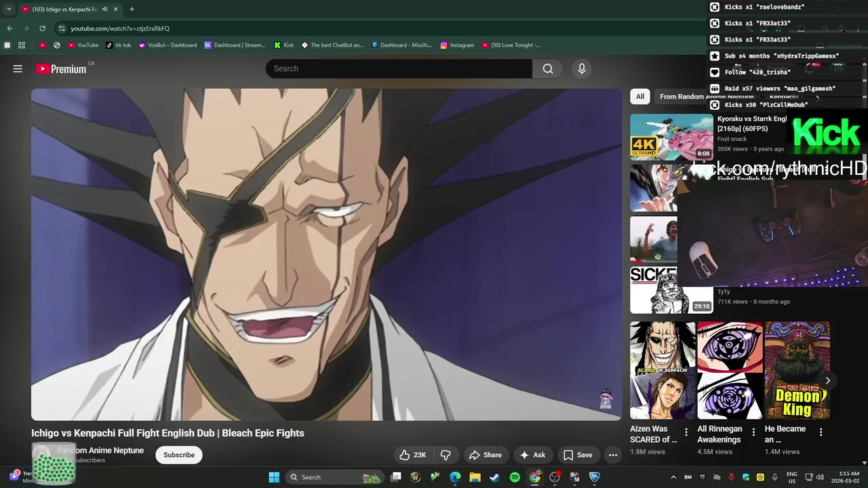Dislike the video with thumbs-down

pos(446,455)
